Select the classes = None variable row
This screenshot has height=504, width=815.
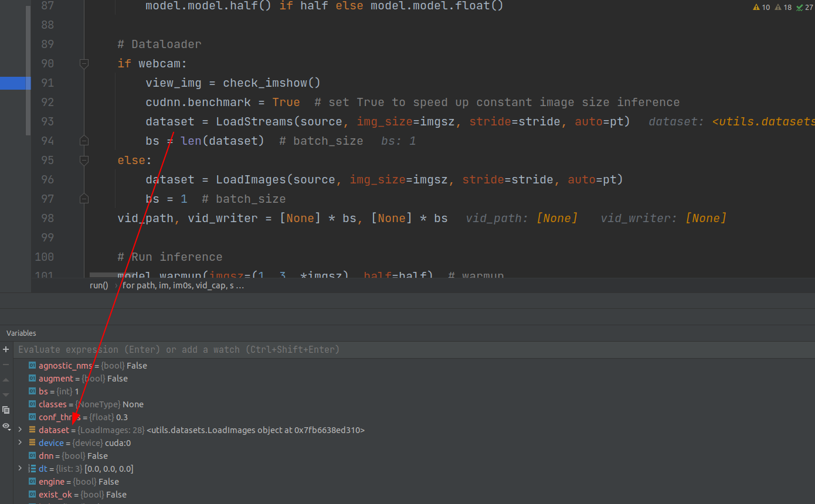[413, 404]
